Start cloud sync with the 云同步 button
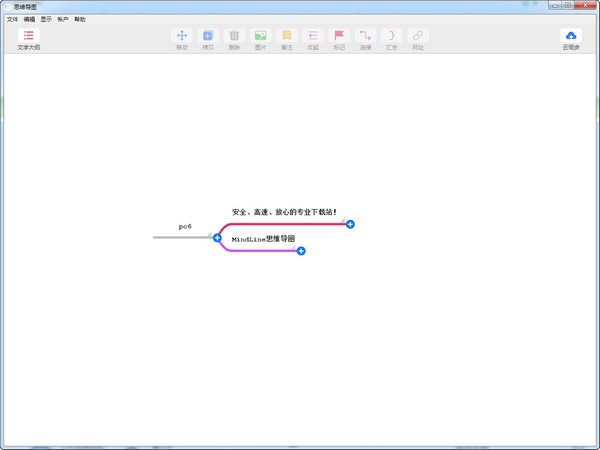This screenshot has width=600, height=450. tap(571, 36)
